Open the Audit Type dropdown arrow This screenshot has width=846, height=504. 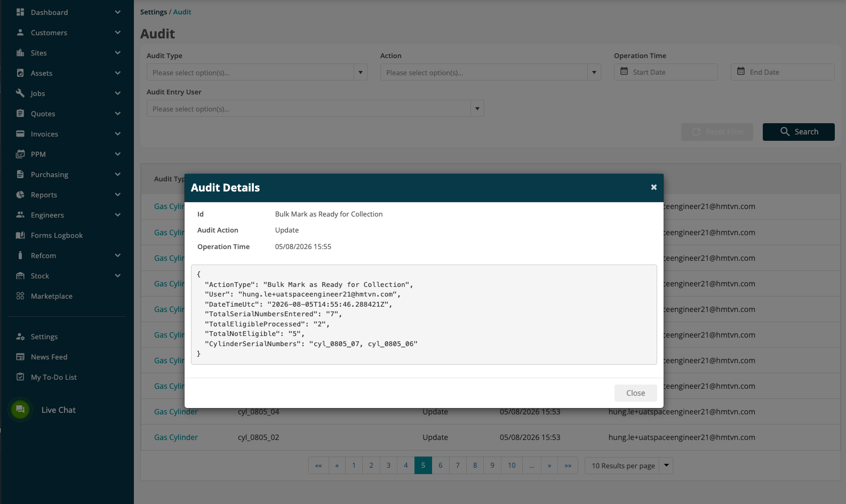361,72
